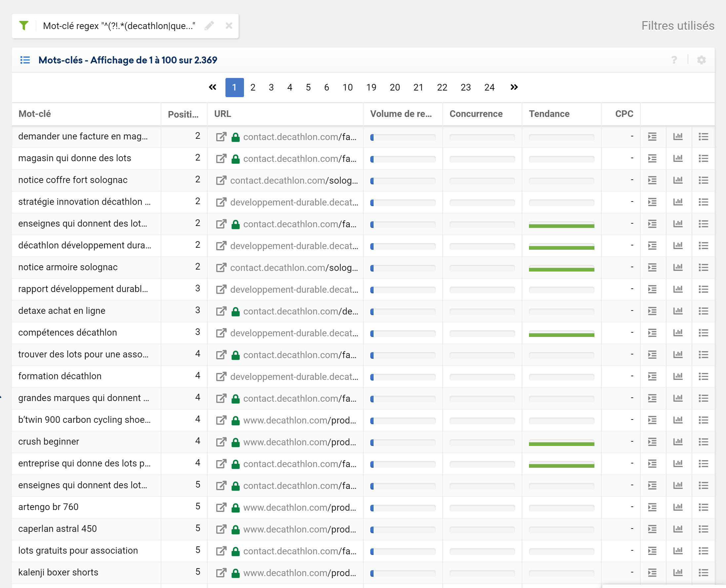Show history chart for lots gratuits pour association
The width and height of the screenshot is (726, 588).
pos(677,551)
